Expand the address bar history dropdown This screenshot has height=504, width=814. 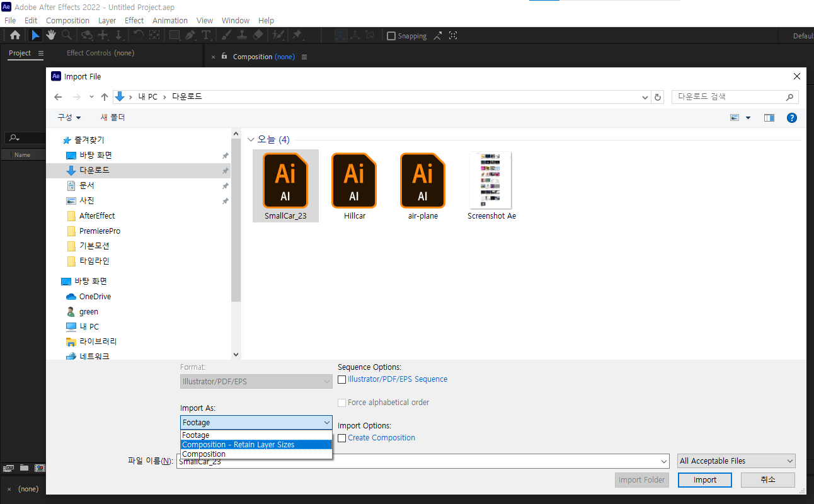(x=645, y=97)
